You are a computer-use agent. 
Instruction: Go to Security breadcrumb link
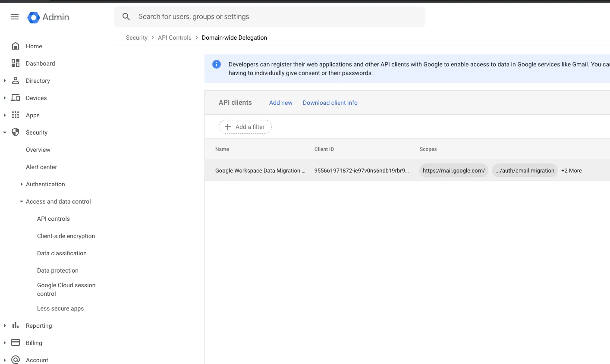[x=137, y=38]
